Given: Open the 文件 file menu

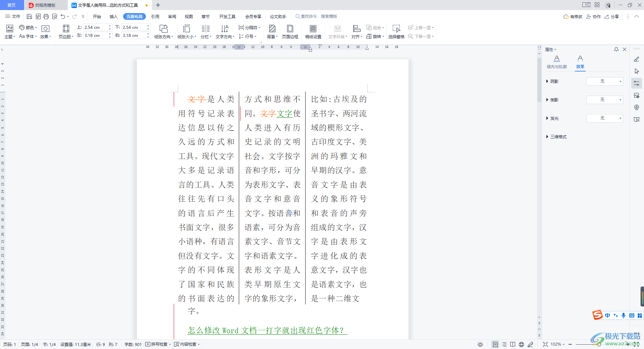Looking at the screenshot, I should click(13, 16).
